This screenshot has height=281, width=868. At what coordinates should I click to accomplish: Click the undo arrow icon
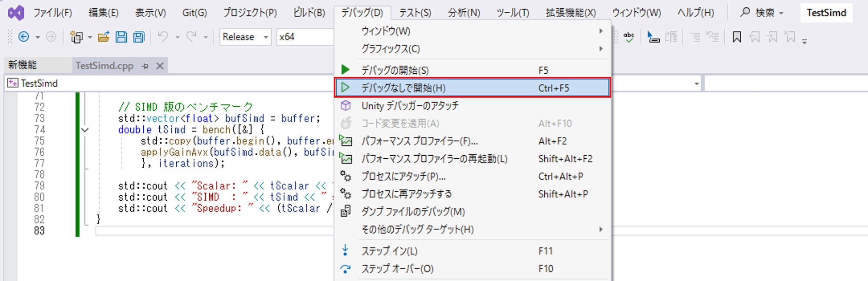pyautogui.click(x=163, y=37)
